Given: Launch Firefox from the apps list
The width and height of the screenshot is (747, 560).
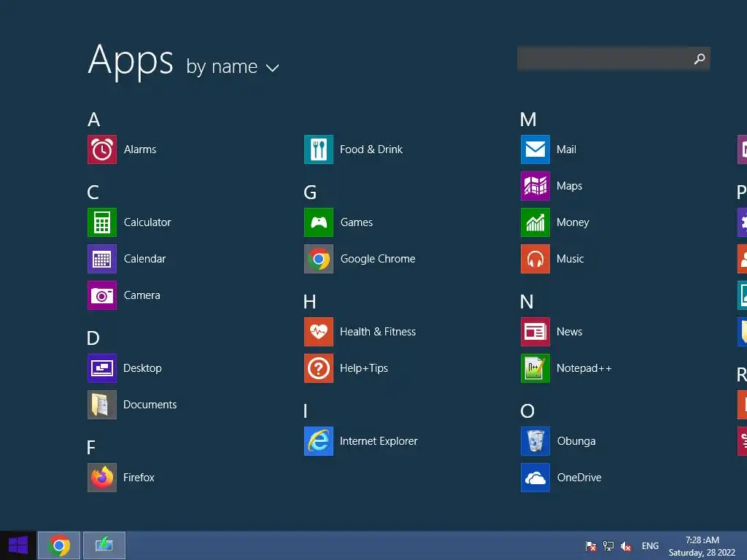Looking at the screenshot, I should point(102,478).
